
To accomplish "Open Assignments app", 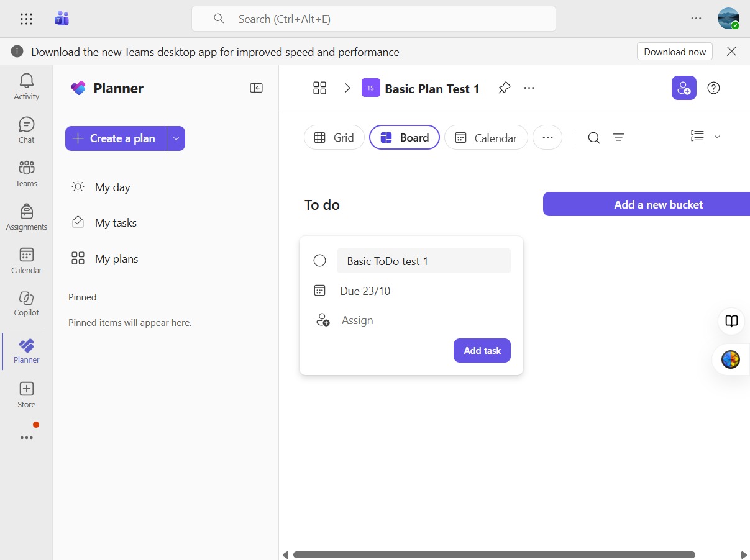I will point(27,217).
